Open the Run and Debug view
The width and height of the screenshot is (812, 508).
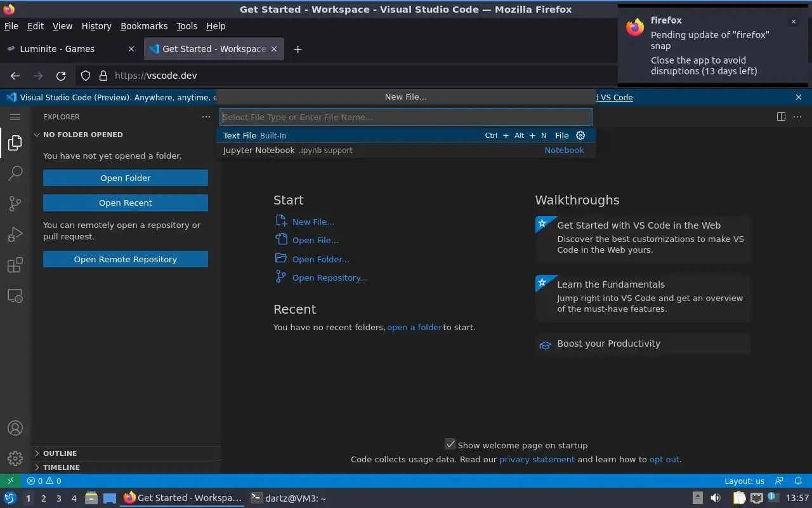(x=15, y=234)
